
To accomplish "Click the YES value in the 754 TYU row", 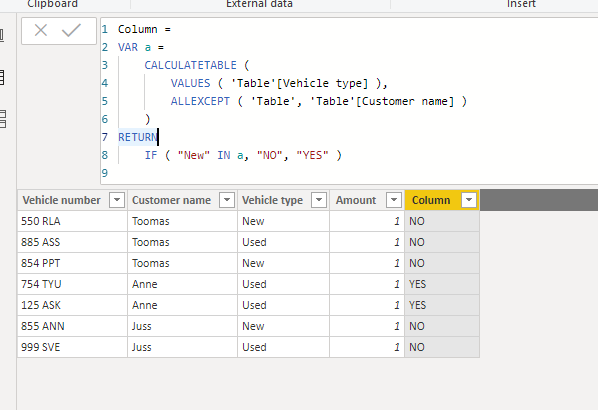I will (x=442, y=284).
